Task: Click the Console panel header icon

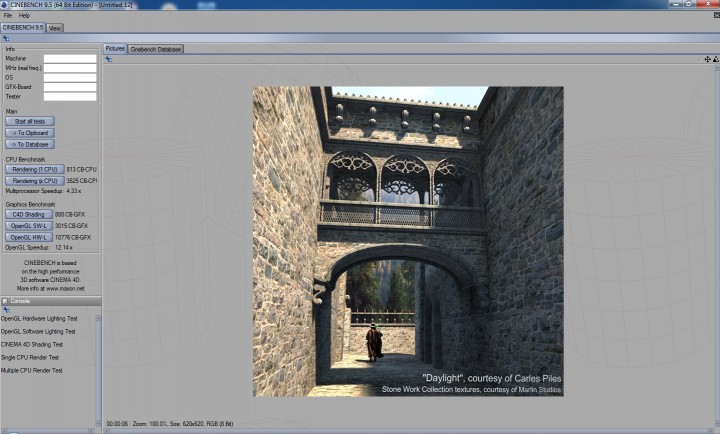Action: [x=5, y=301]
